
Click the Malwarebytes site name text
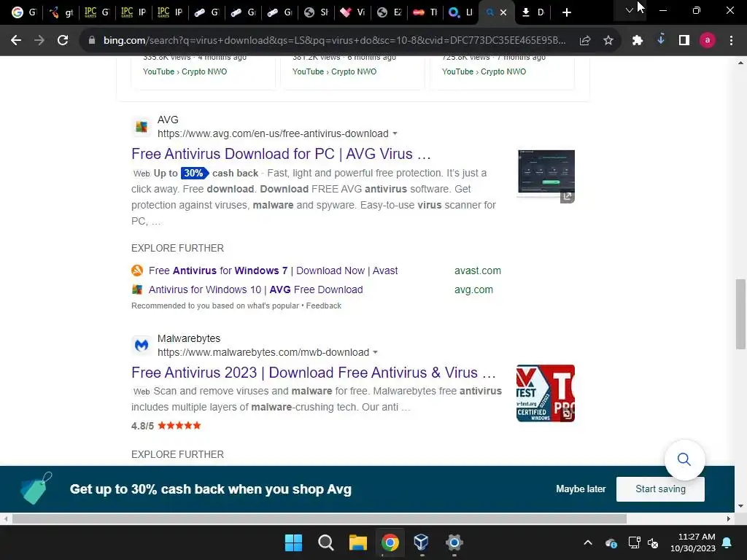pos(189,338)
